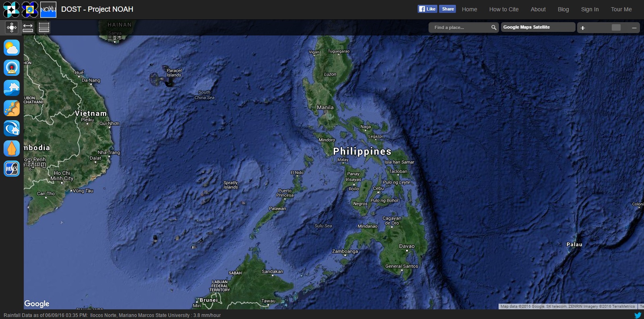Open the About menu item

coord(538,9)
